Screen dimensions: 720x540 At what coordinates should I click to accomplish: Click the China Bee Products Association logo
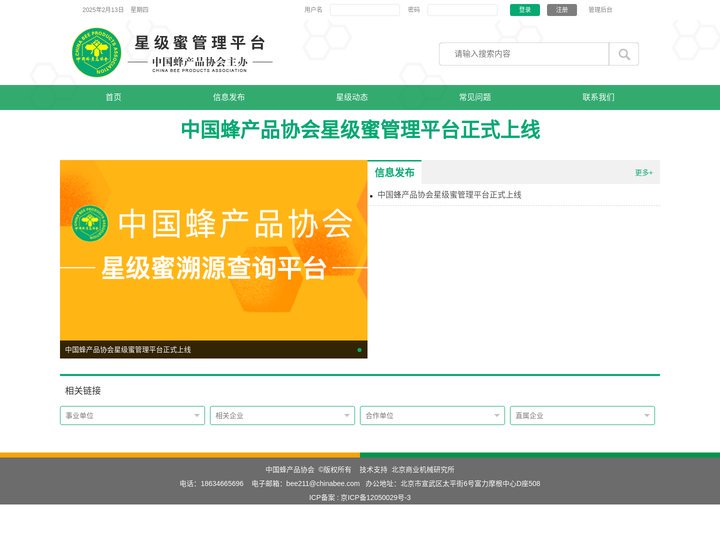coord(96,52)
